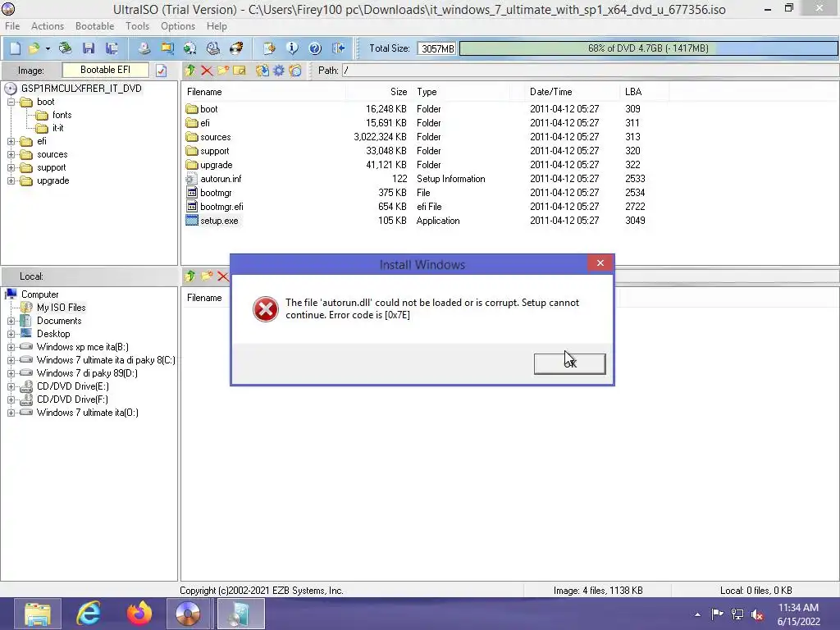Select bootmgr.efi in file list

coord(221,207)
